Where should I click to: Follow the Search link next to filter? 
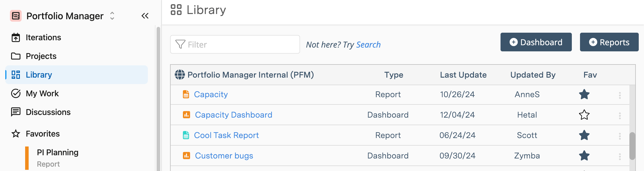pyautogui.click(x=368, y=45)
